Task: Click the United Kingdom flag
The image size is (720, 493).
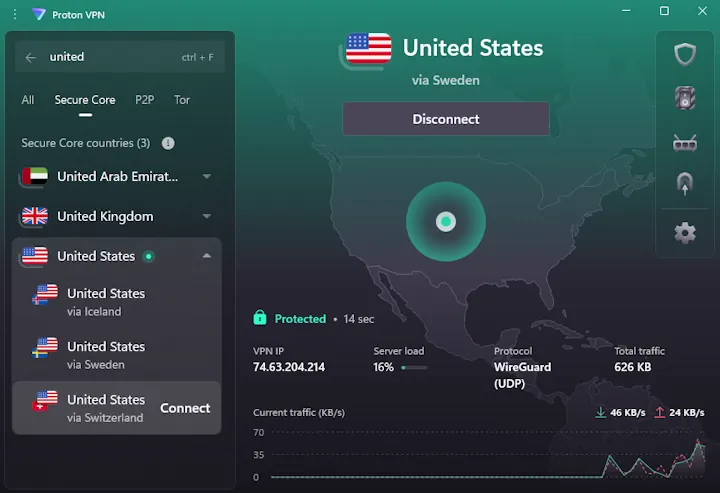Action: click(35, 216)
